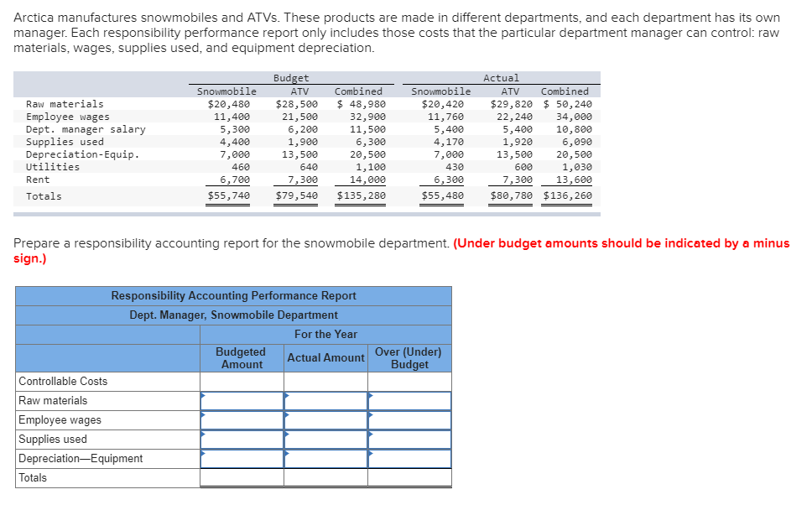Click 'Dept. manager salary' row label

(x=86, y=129)
